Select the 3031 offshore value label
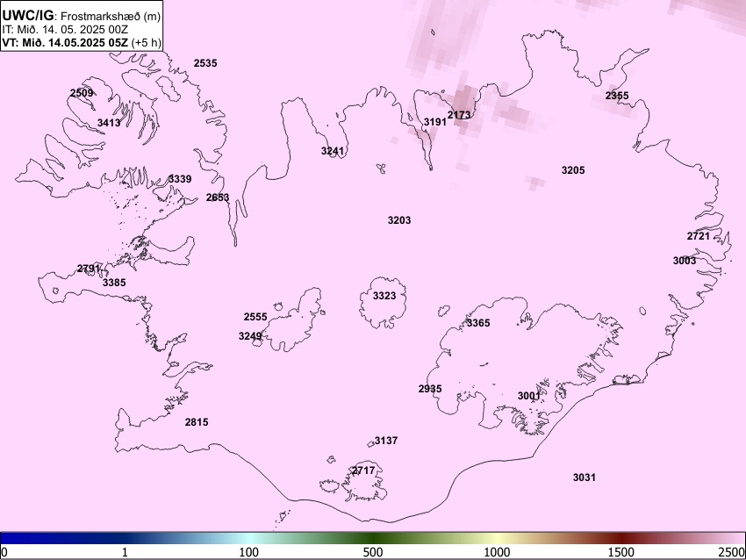746x560 pixels. tap(585, 477)
